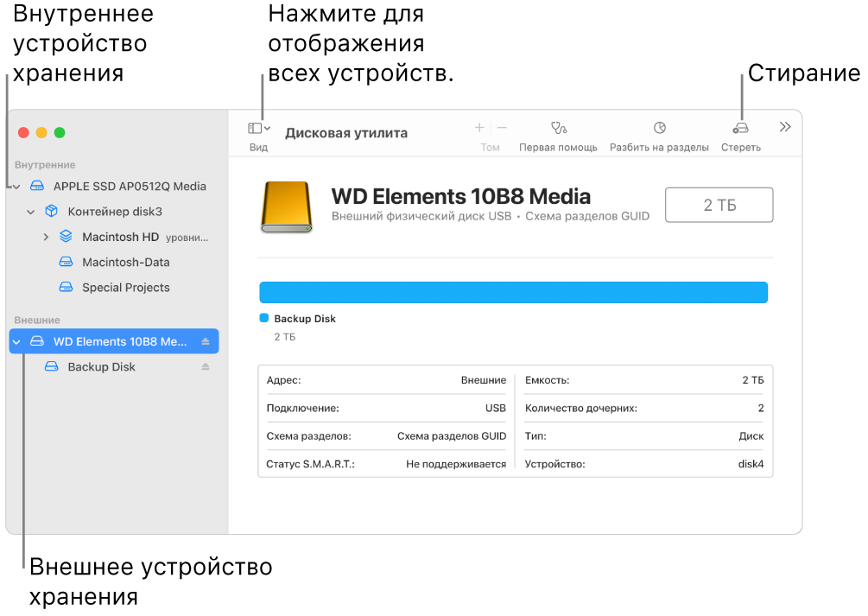Click the Macintosh-Data volume disk icon

coord(66,262)
